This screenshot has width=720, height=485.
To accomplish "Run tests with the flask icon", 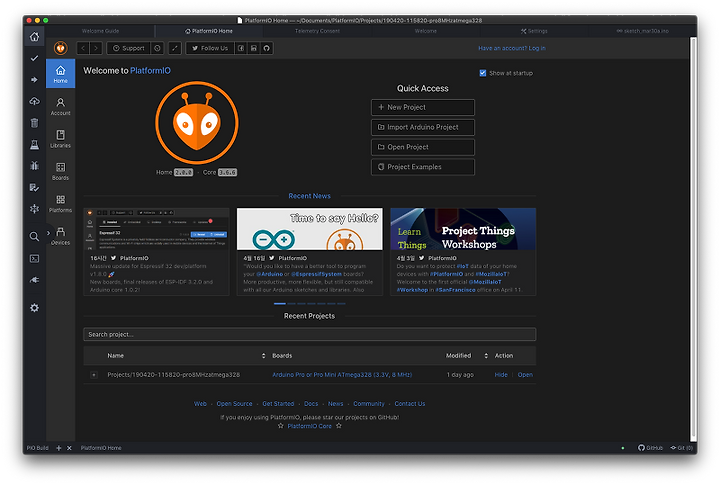I will coord(34,145).
